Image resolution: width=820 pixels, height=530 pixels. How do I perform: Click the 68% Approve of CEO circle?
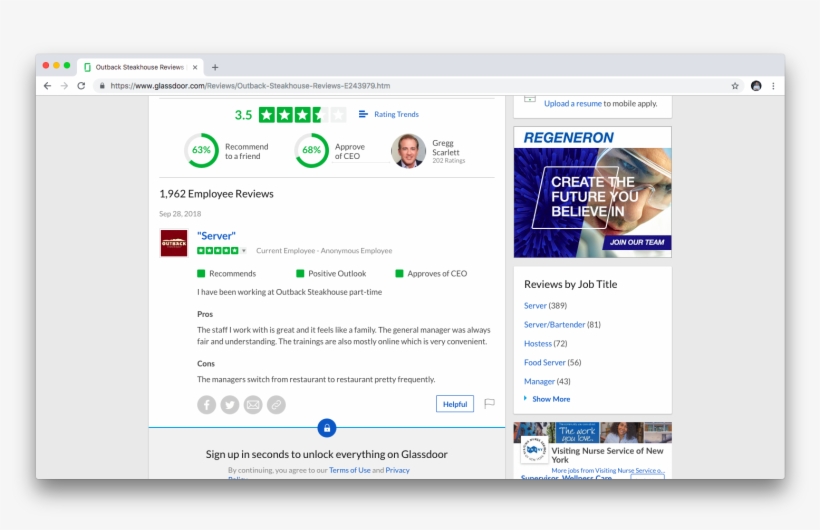click(x=311, y=150)
